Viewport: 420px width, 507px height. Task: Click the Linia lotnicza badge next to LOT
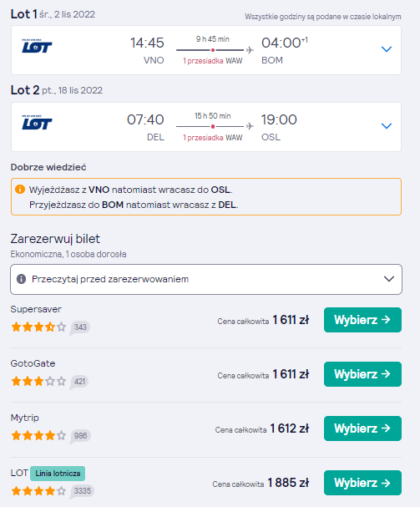(x=58, y=474)
